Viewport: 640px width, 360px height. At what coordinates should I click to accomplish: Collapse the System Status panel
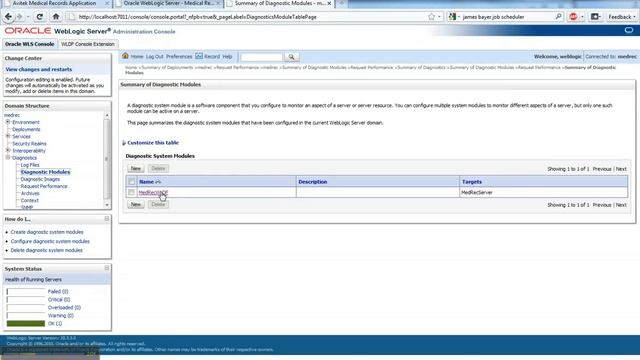(x=107, y=268)
